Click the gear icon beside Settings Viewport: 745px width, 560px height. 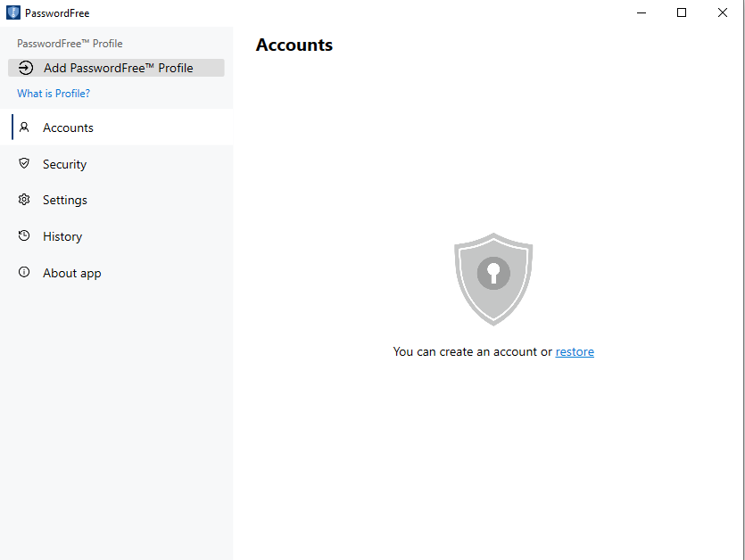click(24, 200)
